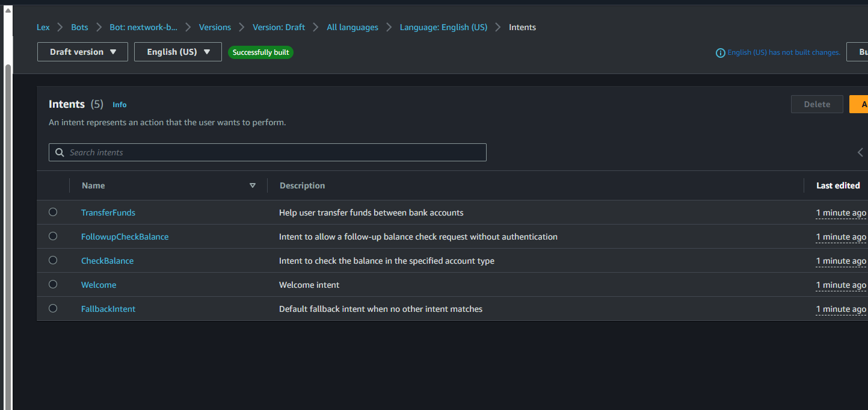
Task: Select the CheckBalance radio button
Action: 53,260
